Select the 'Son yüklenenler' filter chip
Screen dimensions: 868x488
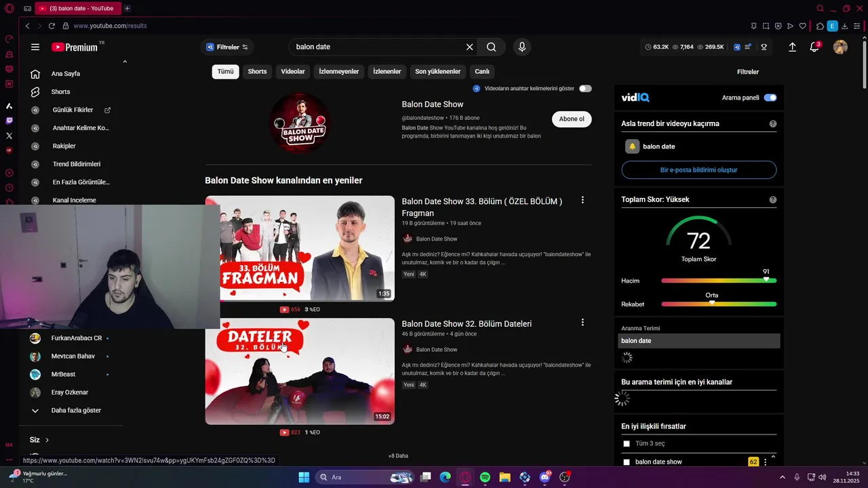438,71
